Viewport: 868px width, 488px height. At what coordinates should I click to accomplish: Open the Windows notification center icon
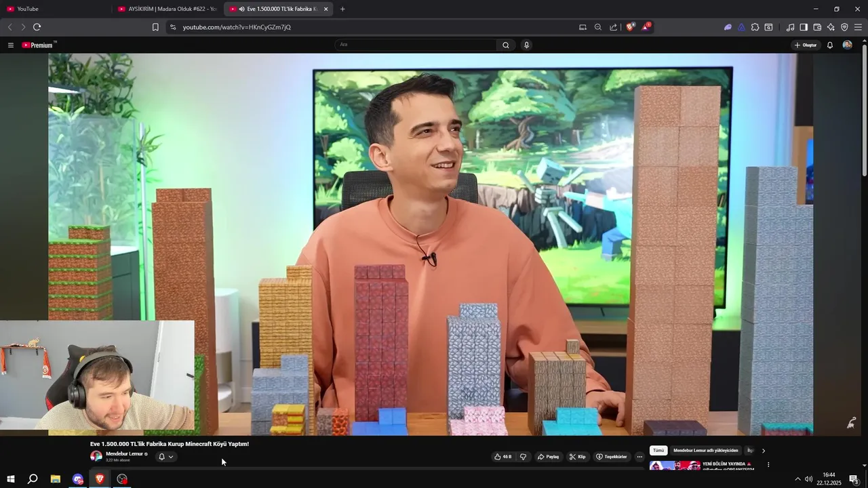pos(854,479)
